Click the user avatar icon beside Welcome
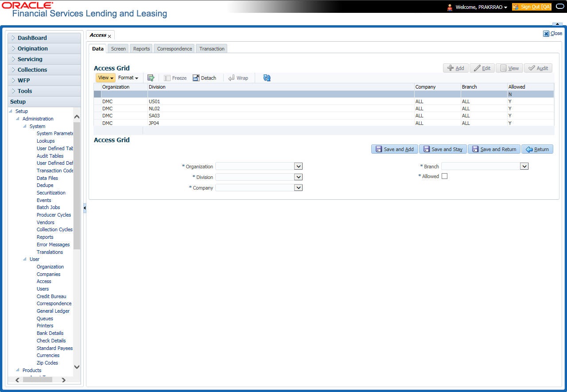Screen dimensions: 567x392 tap(450, 7)
